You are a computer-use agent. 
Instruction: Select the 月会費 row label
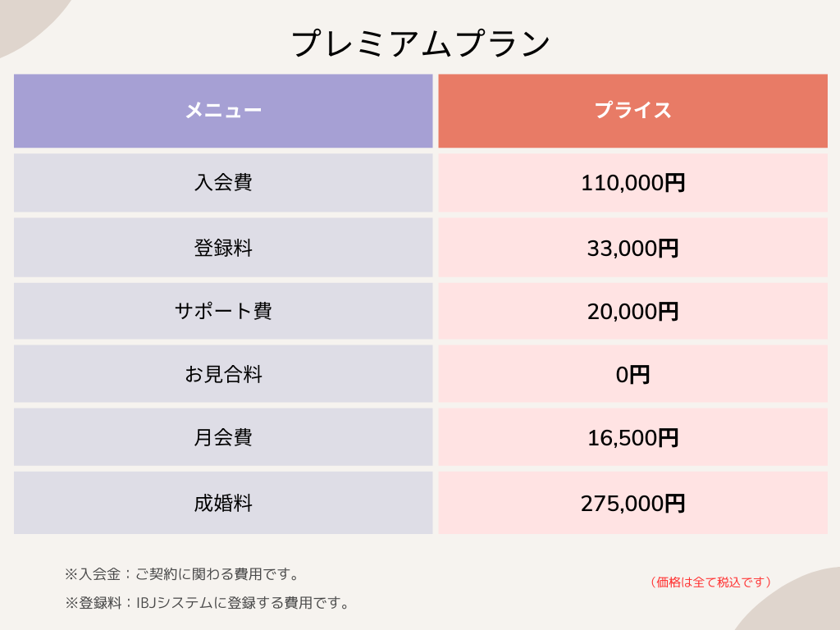pos(223,437)
